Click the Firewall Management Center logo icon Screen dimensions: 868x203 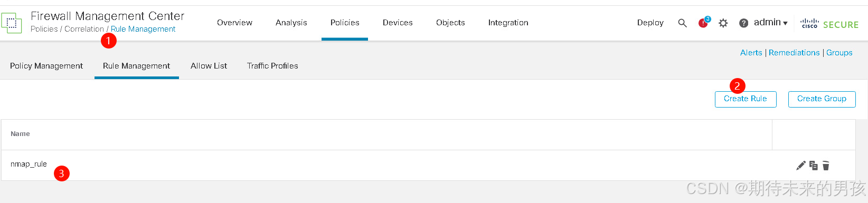(x=12, y=23)
